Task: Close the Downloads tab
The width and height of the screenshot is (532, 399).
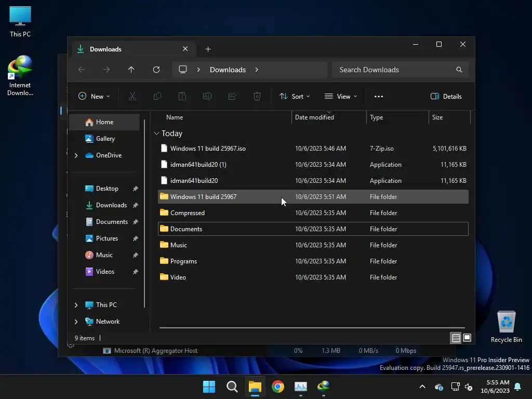Action: pyautogui.click(x=185, y=49)
